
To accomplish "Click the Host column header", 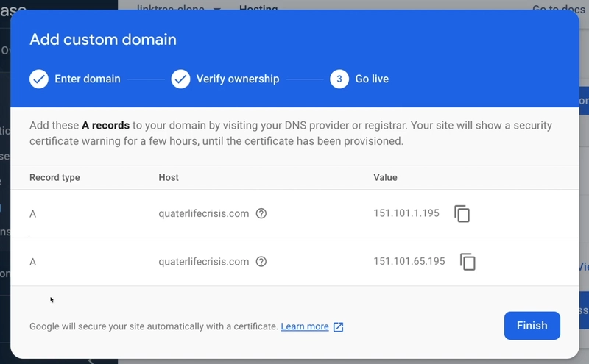I will coord(169,177).
